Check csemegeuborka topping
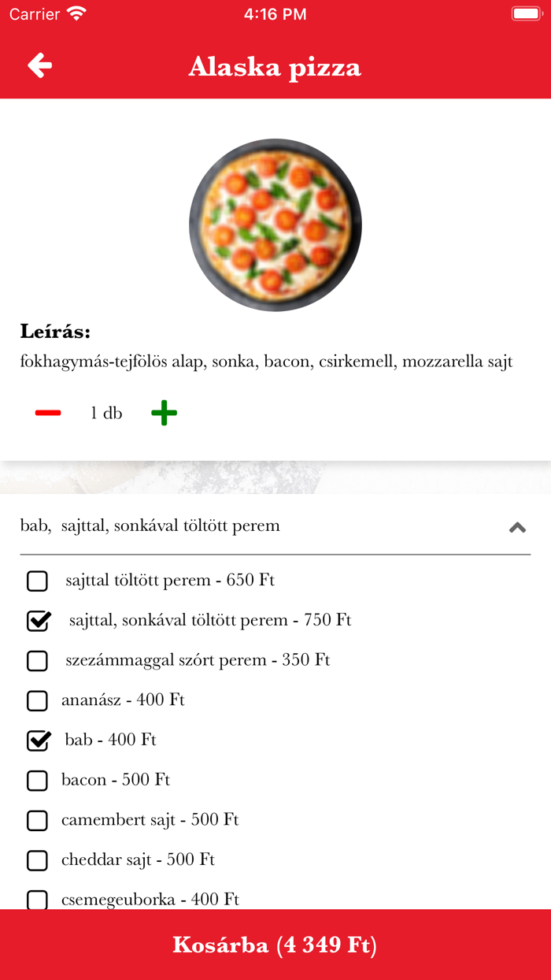 coord(37,899)
